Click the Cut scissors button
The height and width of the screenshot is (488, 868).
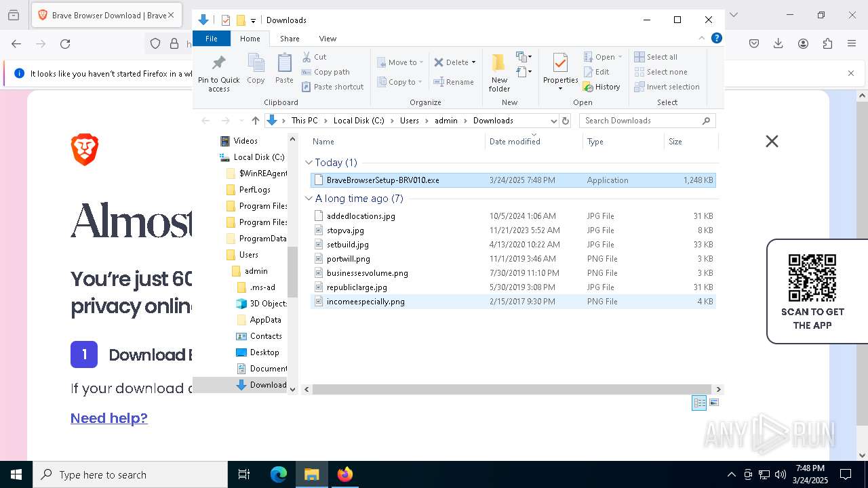pos(314,57)
